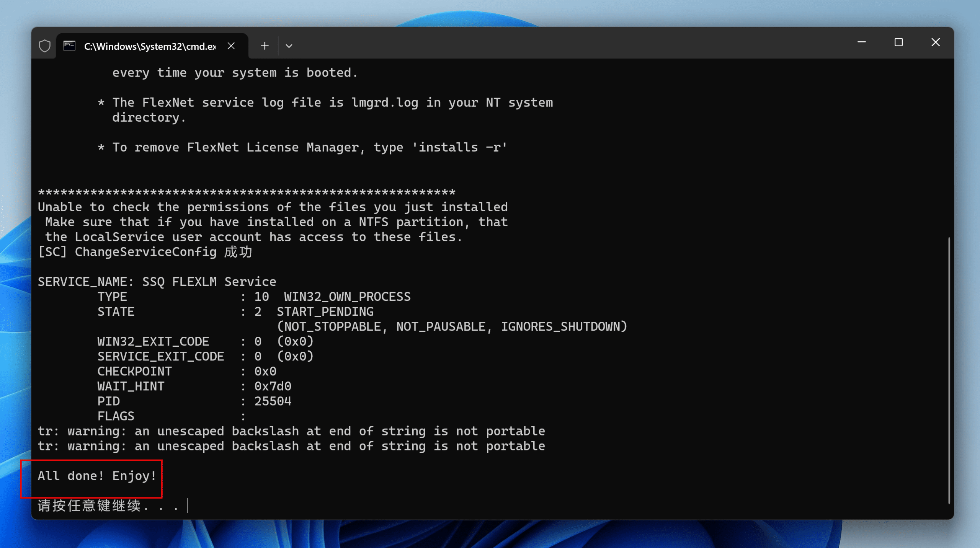Click the PID value 25504
980x548 pixels.
273,401
